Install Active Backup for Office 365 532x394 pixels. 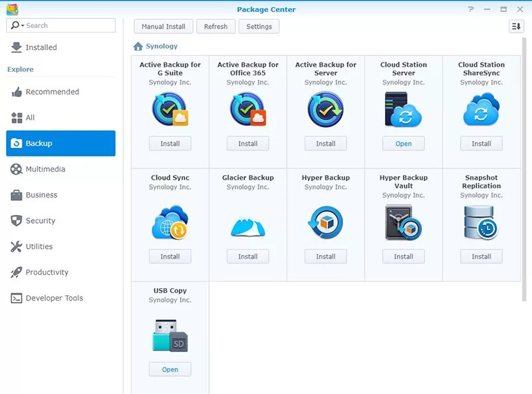tap(247, 143)
